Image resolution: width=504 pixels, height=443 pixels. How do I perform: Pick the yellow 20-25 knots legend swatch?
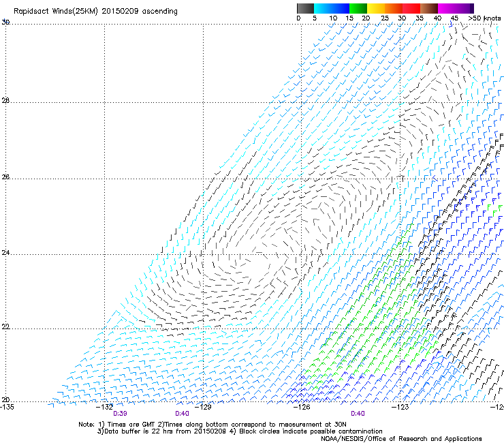click(376, 8)
